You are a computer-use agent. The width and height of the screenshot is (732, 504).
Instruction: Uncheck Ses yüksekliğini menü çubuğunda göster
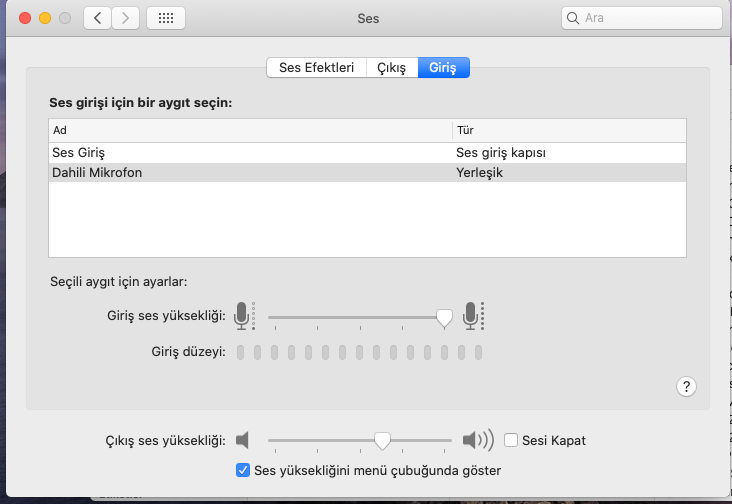pyautogui.click(x=241, y=470)
